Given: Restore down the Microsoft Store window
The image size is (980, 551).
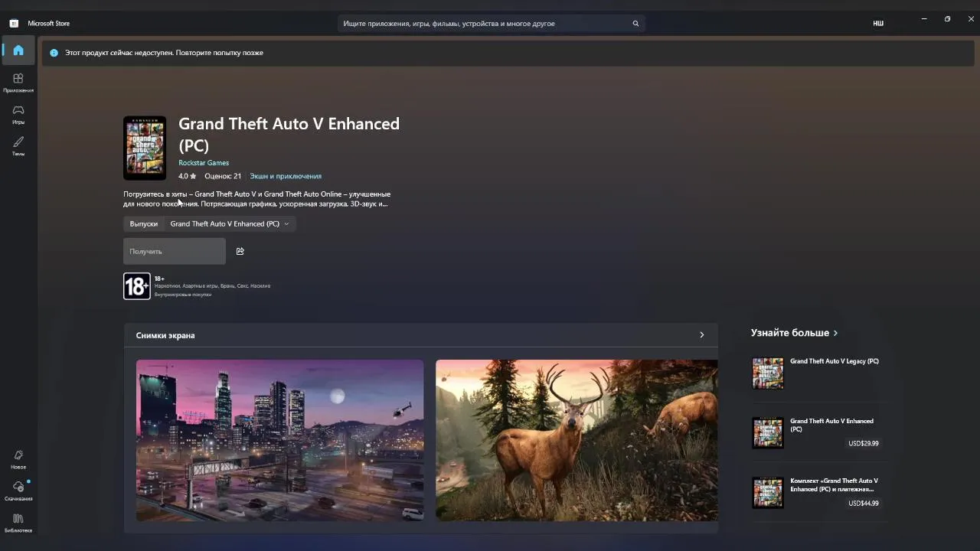Looking at the screenshot, I should pos(948,19).
